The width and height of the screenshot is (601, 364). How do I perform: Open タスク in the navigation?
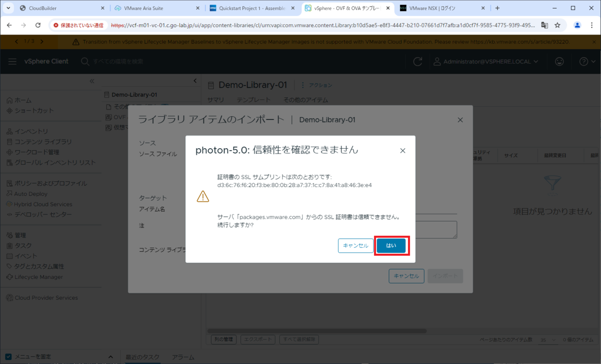tap(23, 246)
